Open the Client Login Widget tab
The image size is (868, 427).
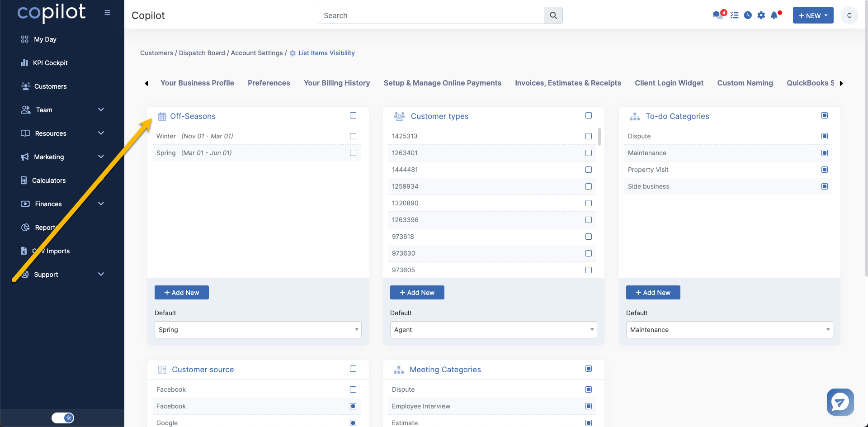669,83
